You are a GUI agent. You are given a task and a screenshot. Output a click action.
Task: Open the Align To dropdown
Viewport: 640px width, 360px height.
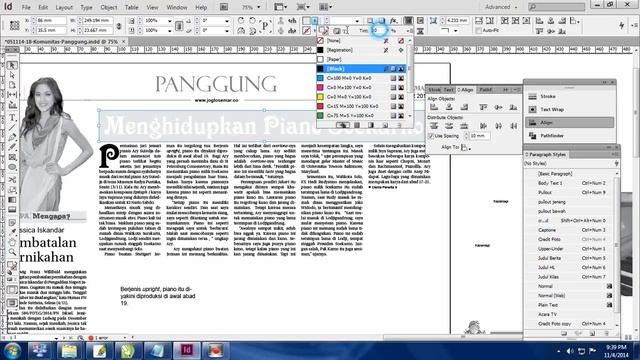click(x=465, y=147)
